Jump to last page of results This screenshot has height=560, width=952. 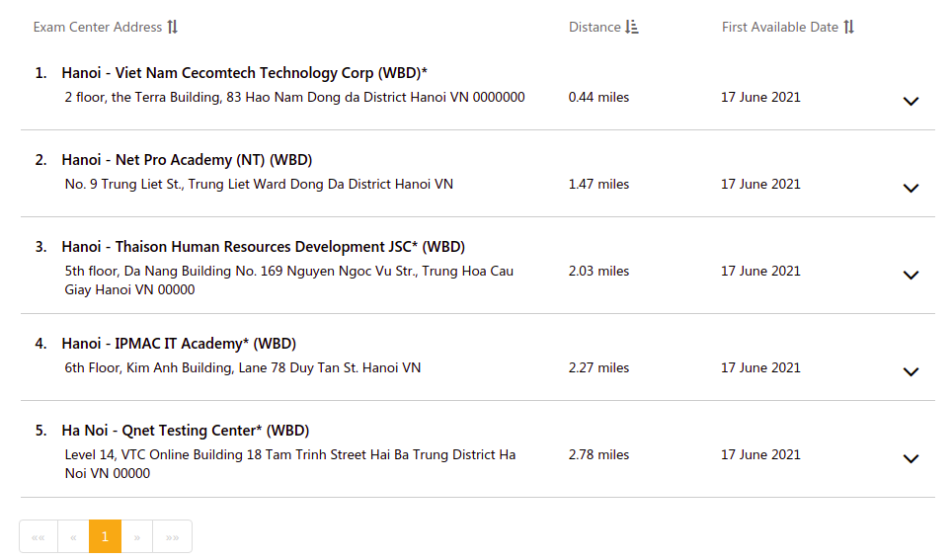point(172,537)
